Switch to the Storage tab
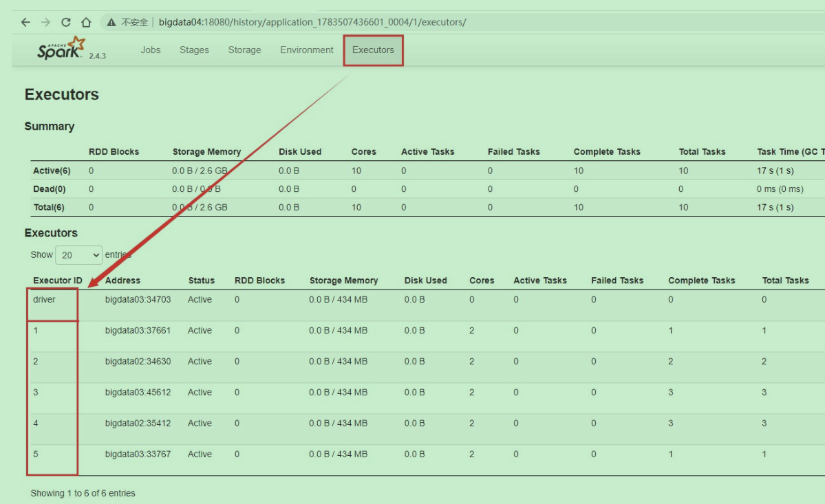 244,50
